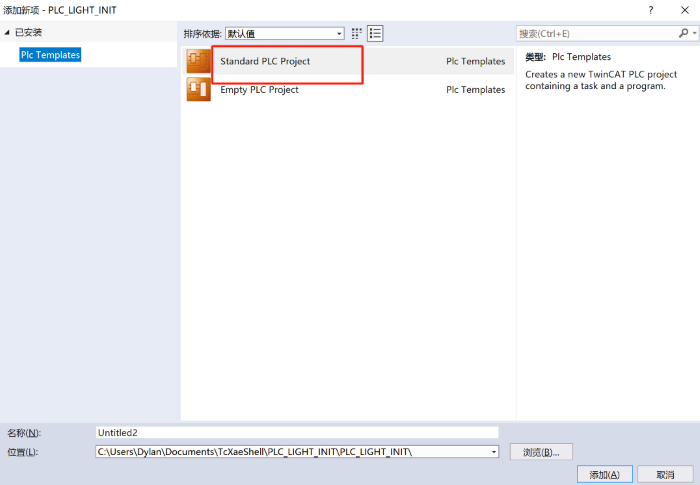Click the 名称 name input field
The height and width of the screenshot is (485, 700).
(x=295, y=433)
